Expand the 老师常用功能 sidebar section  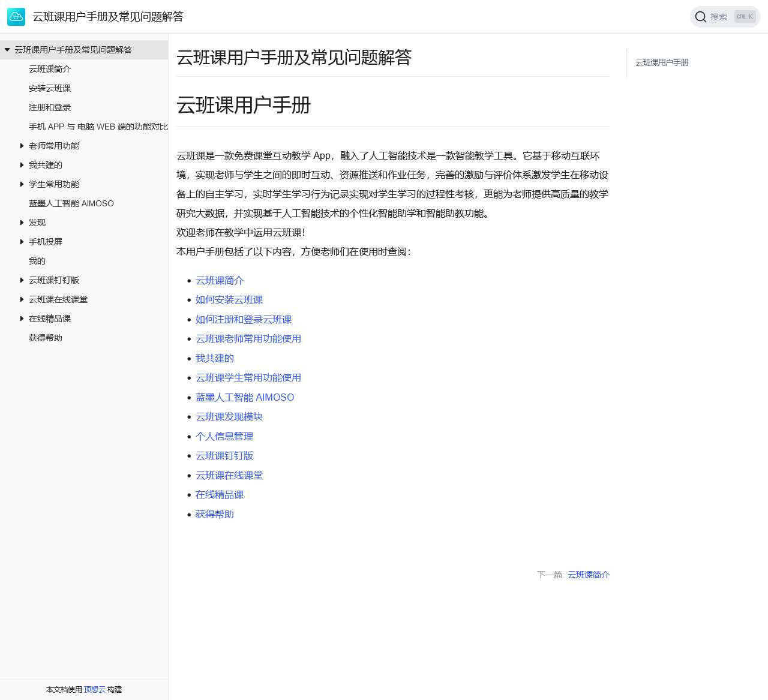(x=22, y=146)
